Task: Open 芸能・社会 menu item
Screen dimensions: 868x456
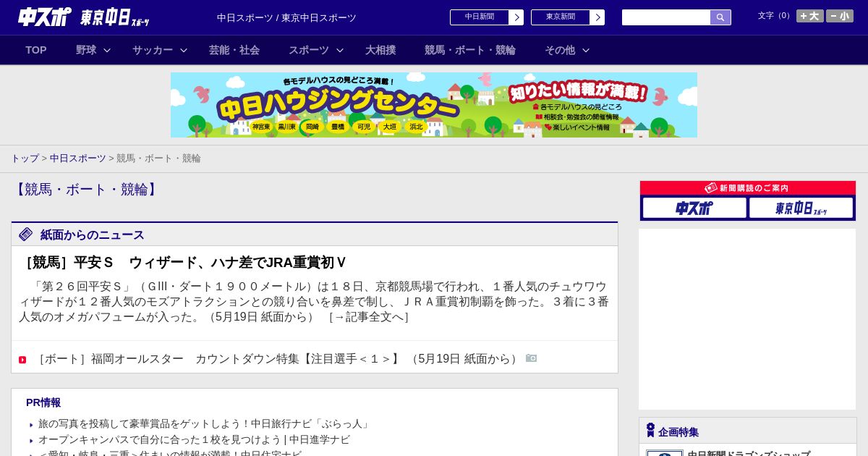Action: click(x=234, y=50)
